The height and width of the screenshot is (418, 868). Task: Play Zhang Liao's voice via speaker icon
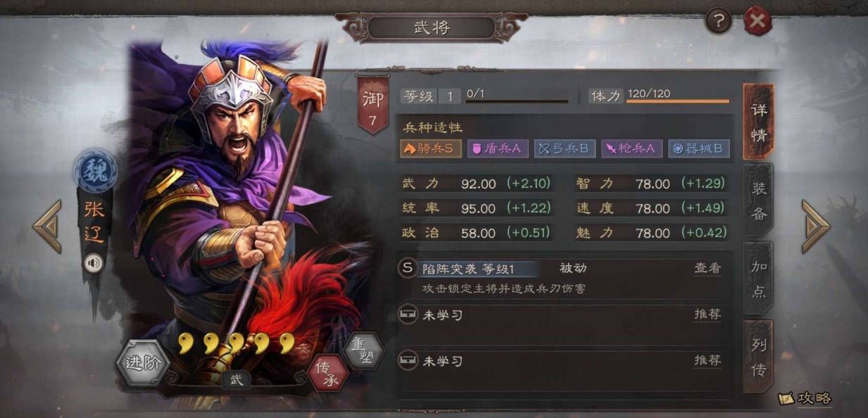(93, 263)
